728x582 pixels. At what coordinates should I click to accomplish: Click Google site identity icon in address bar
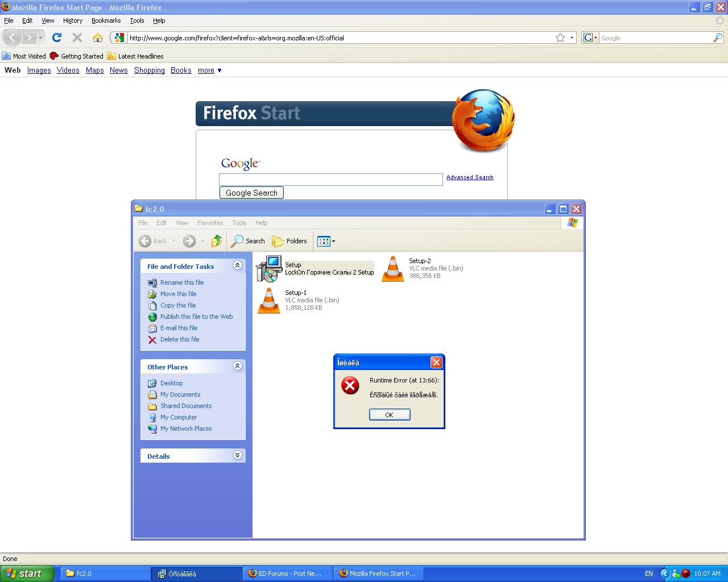coord(119,38)
